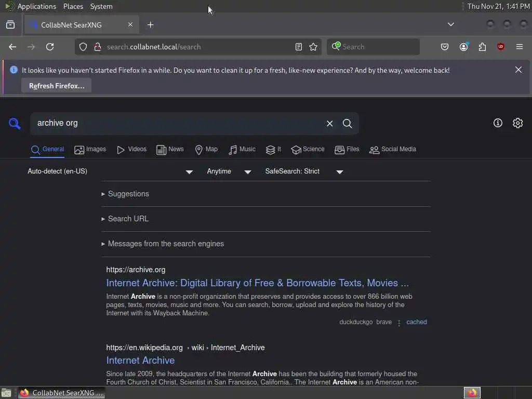
Task: Open the recent tabs view icon
Action: click(10, 25)
